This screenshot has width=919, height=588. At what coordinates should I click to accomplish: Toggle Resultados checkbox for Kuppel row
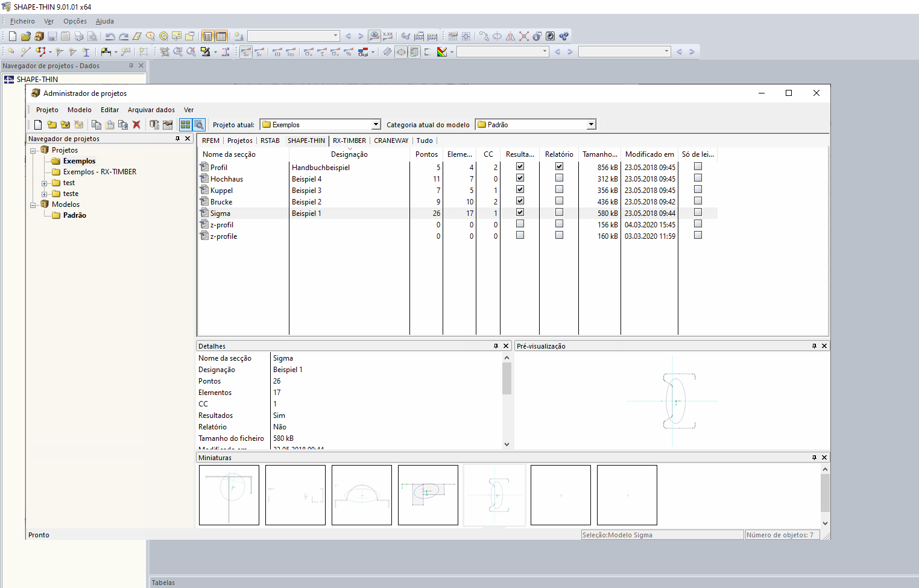[x=520, y=189]
